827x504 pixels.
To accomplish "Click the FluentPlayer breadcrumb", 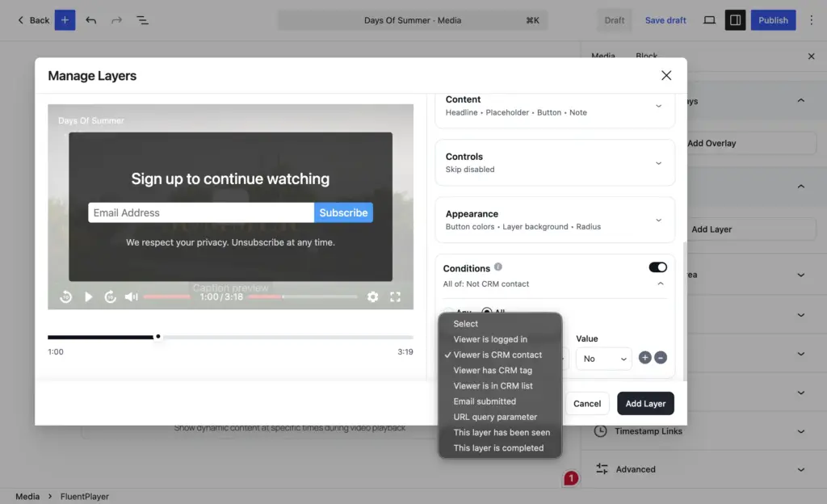I will point(84,496).
